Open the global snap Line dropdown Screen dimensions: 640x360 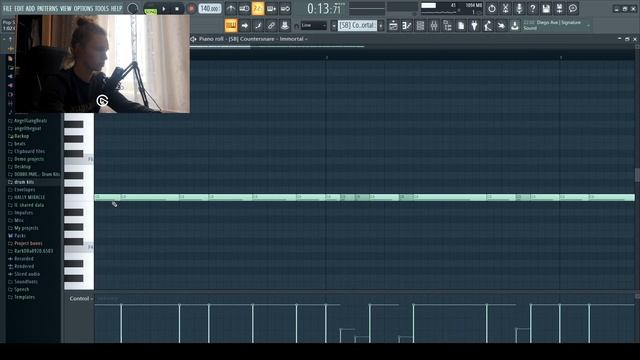pos(313,26)
